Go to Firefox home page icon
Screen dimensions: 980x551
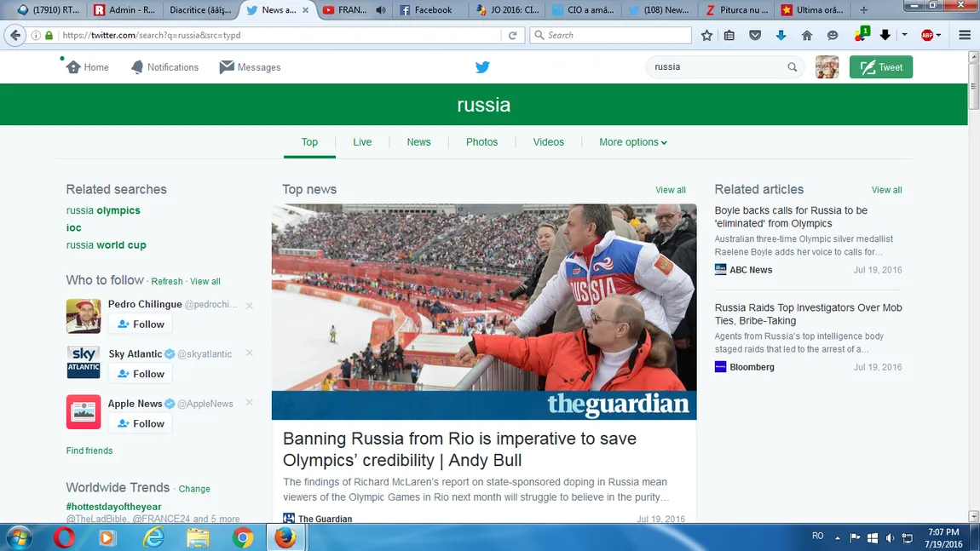click(807, 35)
